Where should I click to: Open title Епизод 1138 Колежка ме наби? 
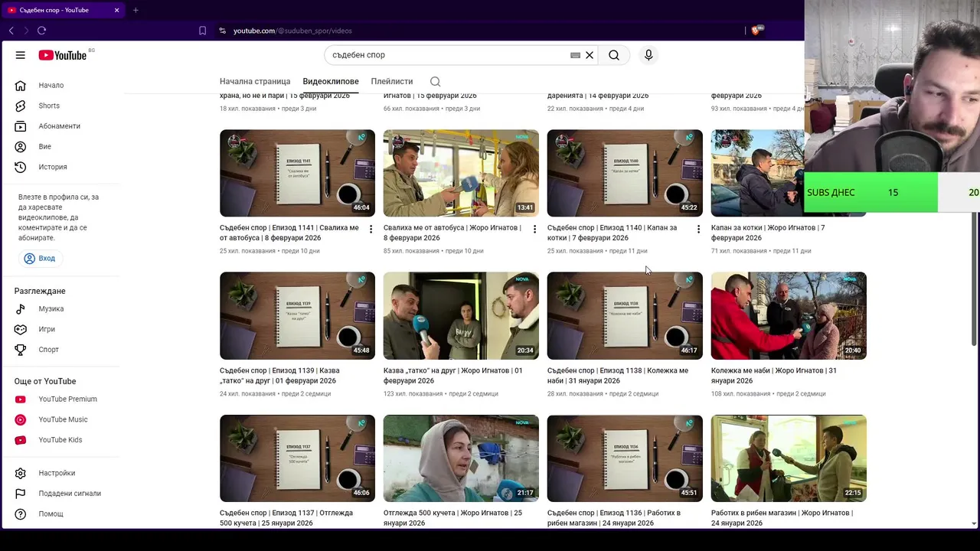(618, 376)
